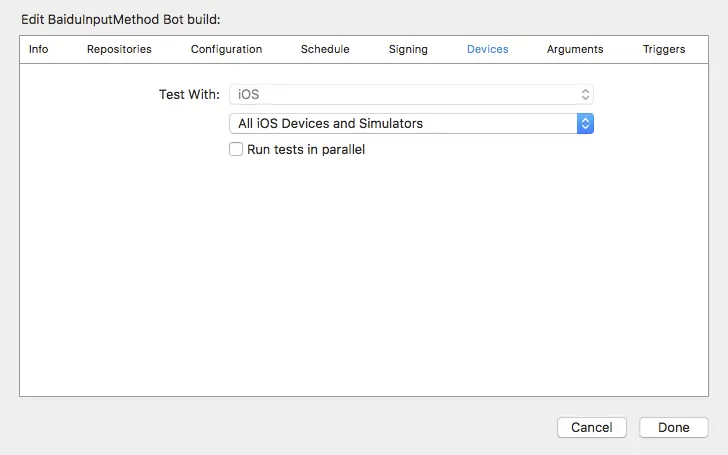Image resolution: width=728 pixels, height=455 pixels.
Task: Enable the Run tests in parallel checkbox
Action: [236, 149]
